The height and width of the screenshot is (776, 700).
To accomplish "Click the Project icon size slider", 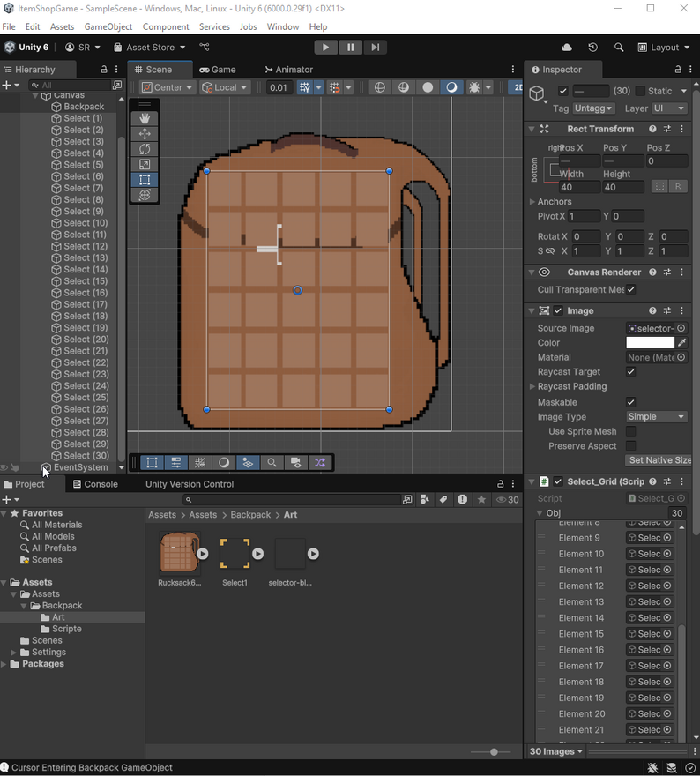I will pyautogui.click(x=491, y=751).
